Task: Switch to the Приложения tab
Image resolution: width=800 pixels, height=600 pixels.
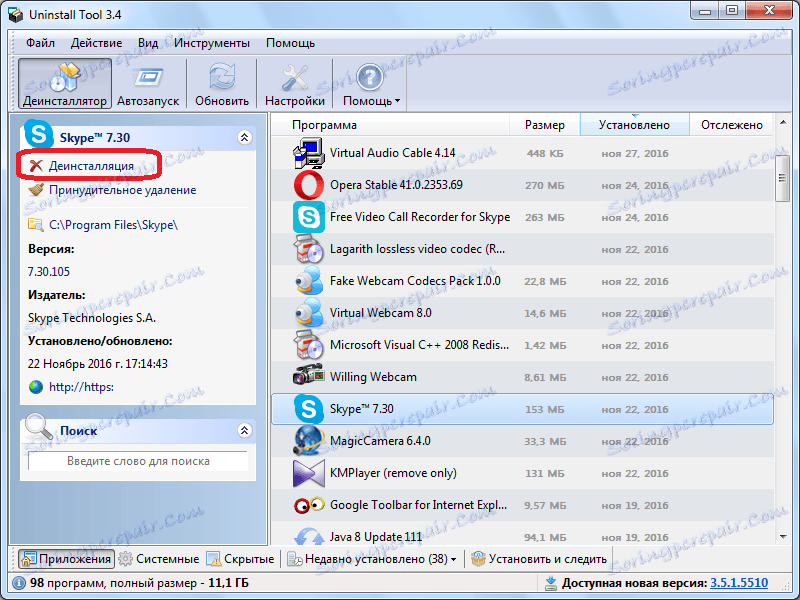Action: [66, 559]
